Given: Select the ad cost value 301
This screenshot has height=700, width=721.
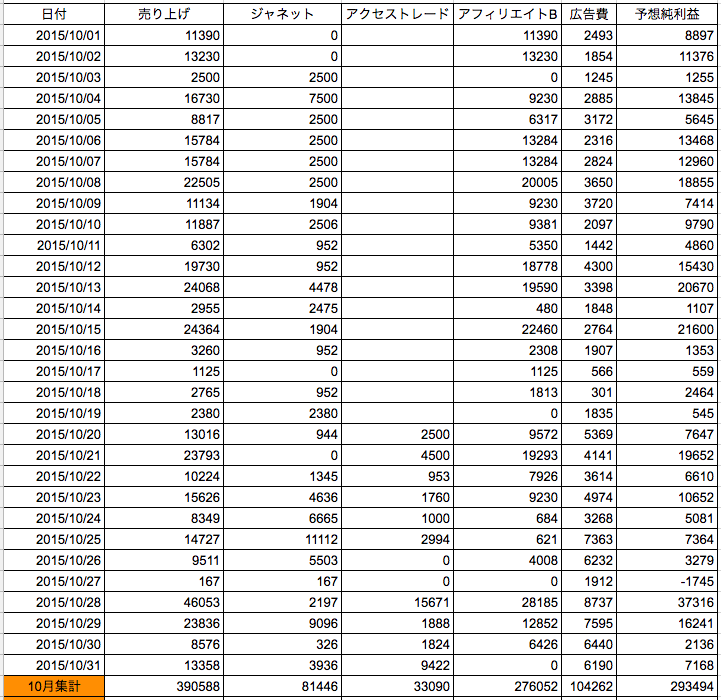Looking at the screenshot, I should [x=589, y=392].
